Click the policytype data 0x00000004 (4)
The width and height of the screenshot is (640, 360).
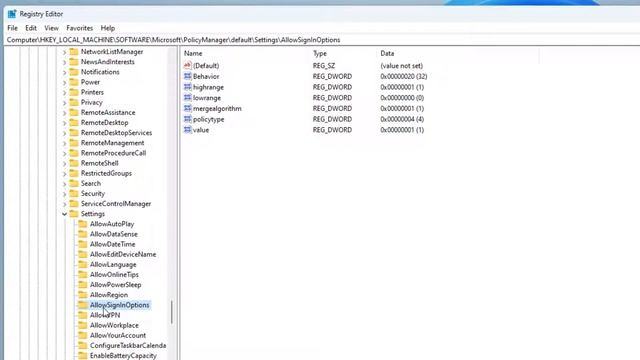point(402,119)
